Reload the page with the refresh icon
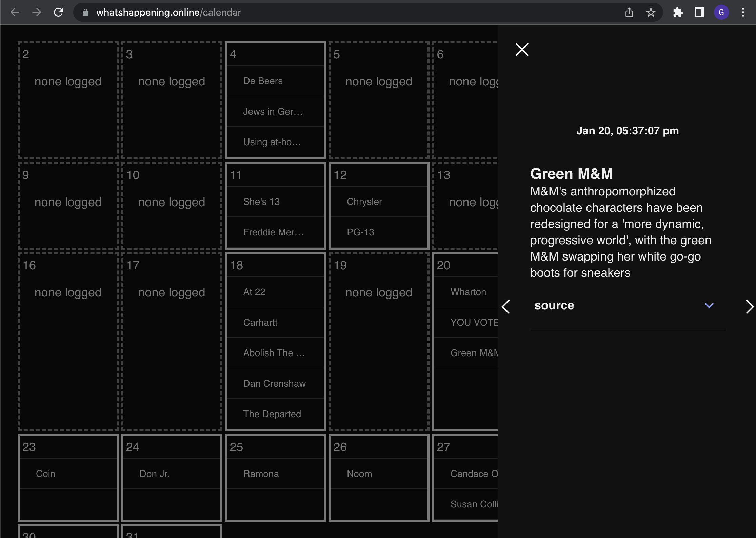The width and height of the screenshot is (756, 538). pos(58,13)
